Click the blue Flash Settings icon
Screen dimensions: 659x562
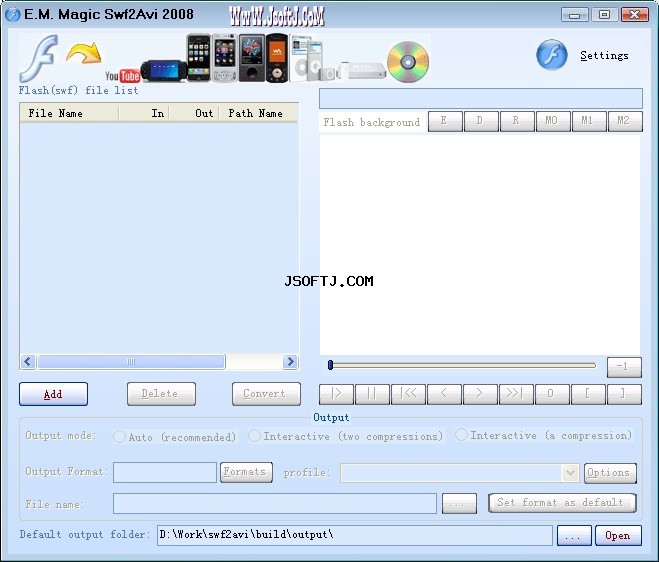coord(551,55)
